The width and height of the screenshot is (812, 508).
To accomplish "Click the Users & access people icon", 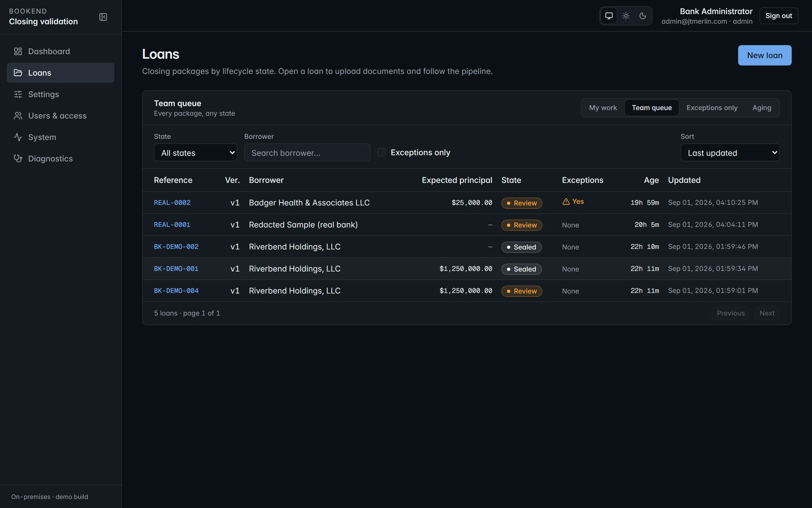I will click(18, 116).
